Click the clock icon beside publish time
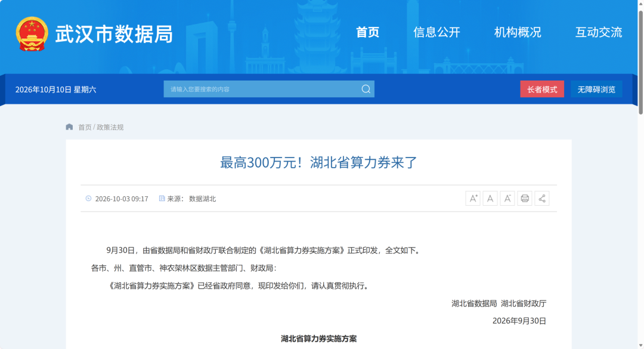Screen dimensions: 644x349 pos(88,199)
